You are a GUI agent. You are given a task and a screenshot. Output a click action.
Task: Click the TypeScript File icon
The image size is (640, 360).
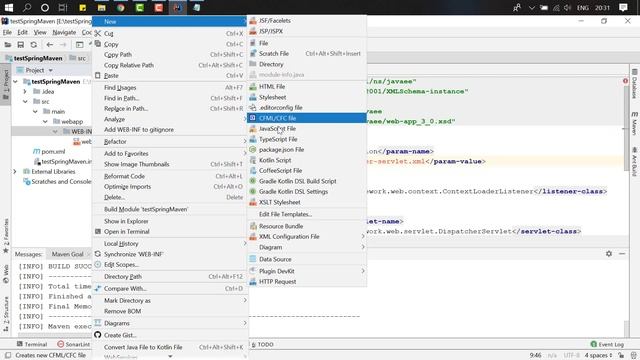253,139
